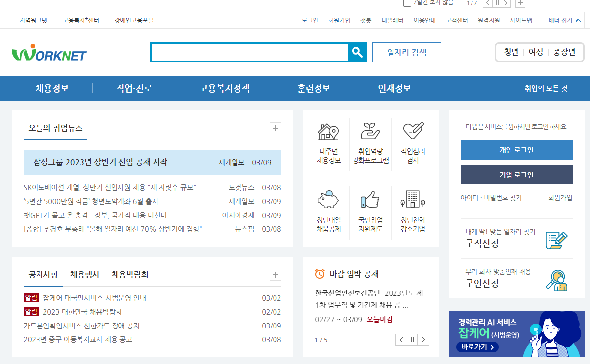Click 개인 로그인 button

click(x=516, y=150)
